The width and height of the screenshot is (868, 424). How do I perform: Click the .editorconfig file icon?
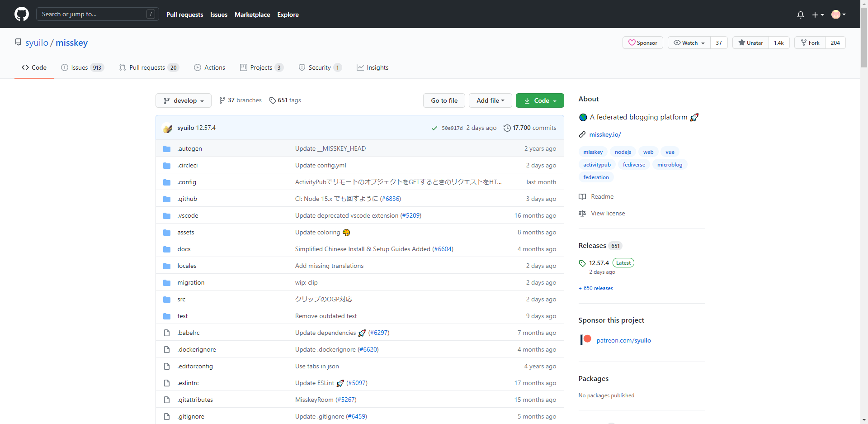(167, 366)
